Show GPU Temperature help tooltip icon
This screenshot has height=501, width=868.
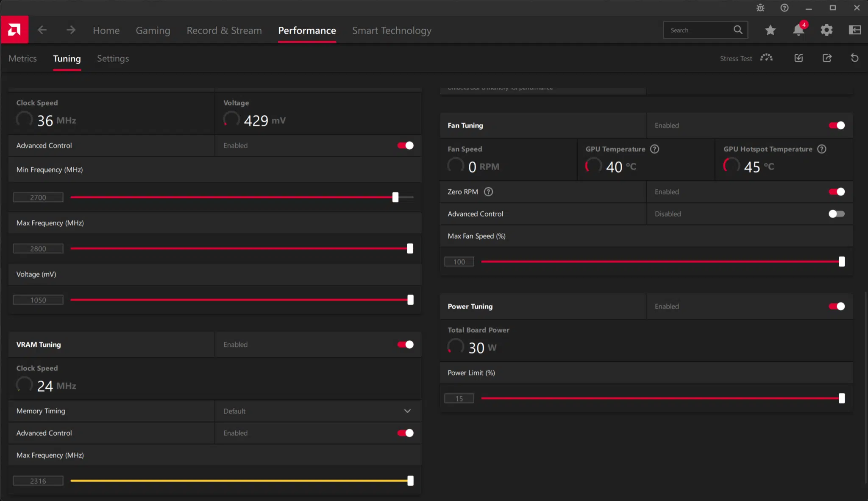coord(655,149)
